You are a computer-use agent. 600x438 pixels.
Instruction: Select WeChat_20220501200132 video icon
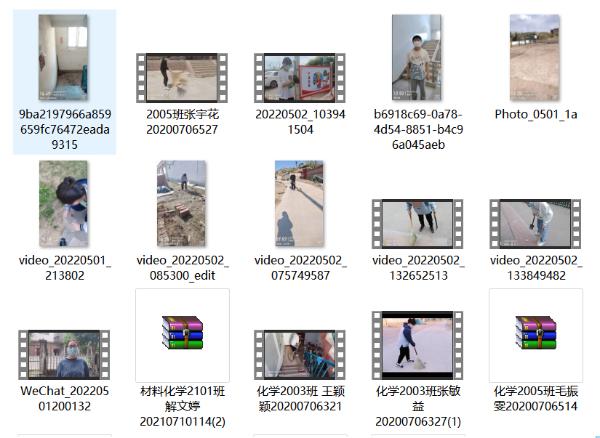point(63,354)
